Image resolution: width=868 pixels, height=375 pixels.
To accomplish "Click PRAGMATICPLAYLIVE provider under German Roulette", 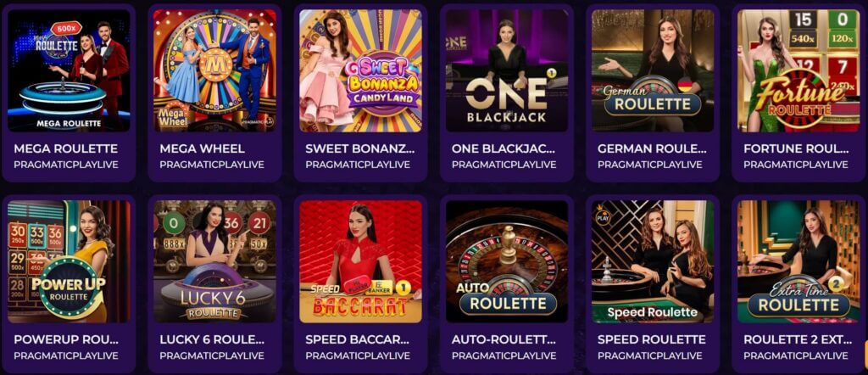I will (x=650, y=165).
